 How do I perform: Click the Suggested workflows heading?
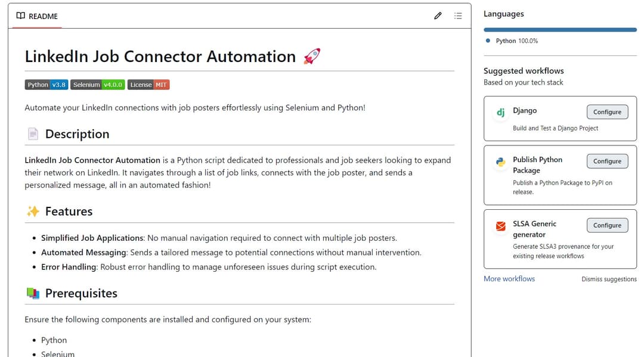pyautogui.click(x=524, y=70)
